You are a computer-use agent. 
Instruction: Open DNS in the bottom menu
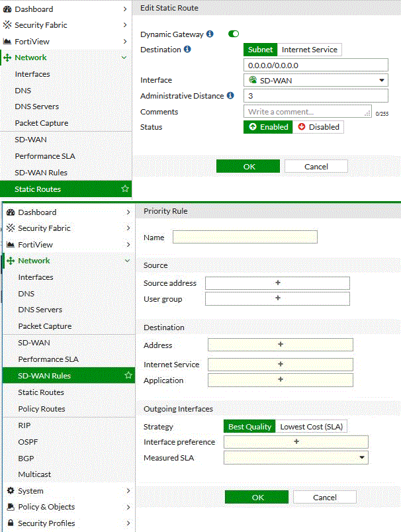[26, 294]
